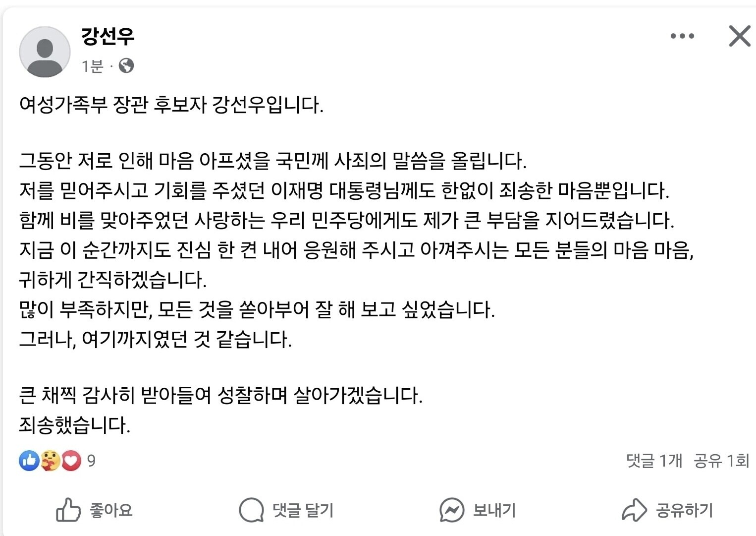
Task: Click the care hug reaction emoji
Action: click(x=50, y=461)
